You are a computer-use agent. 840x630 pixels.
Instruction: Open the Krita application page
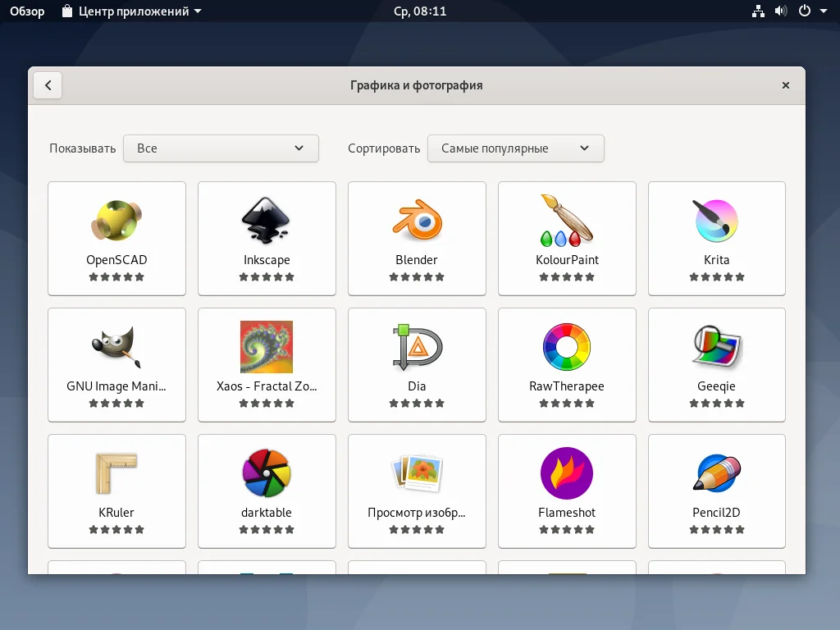pyautogui.click(x=717, y=238)
